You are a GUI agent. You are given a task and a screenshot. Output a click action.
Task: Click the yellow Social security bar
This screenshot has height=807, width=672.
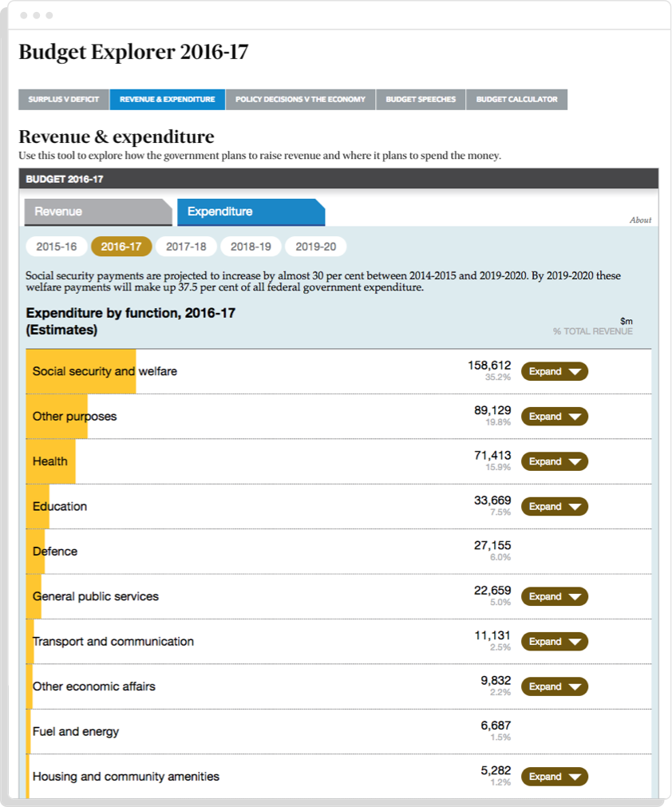pos(81,371)
